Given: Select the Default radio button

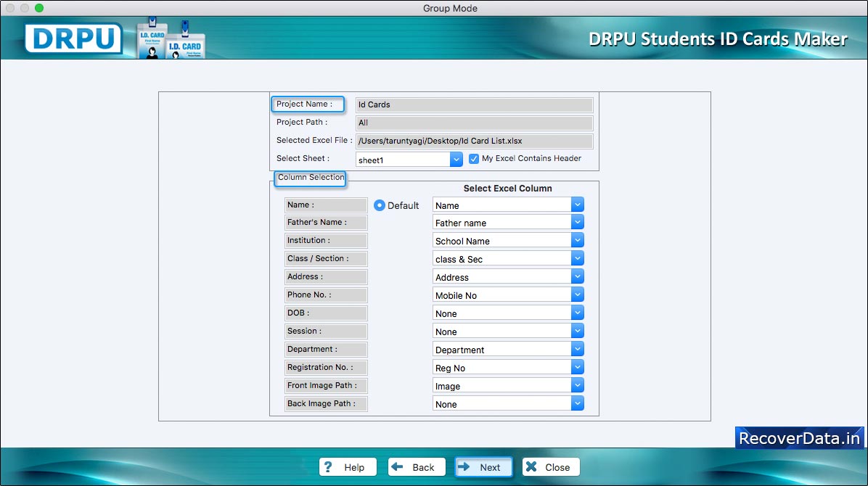Looking at the screenshot, I should [379, 205].
